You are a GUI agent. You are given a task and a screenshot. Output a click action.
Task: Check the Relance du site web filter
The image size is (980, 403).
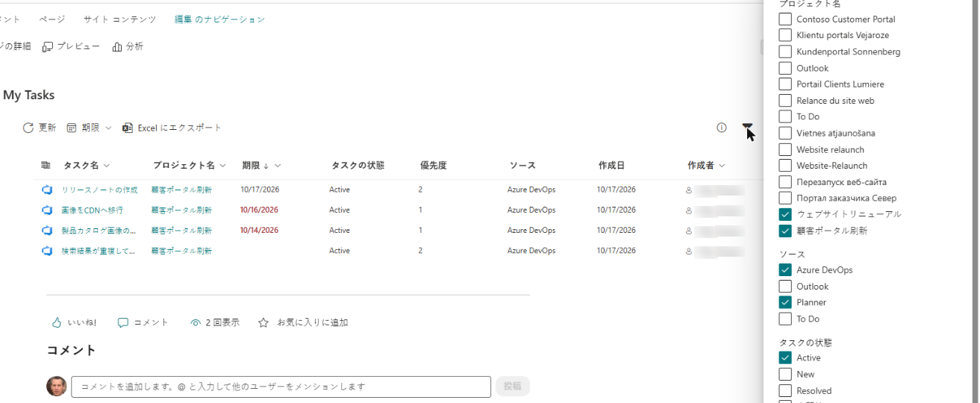(x=785, y=100)
